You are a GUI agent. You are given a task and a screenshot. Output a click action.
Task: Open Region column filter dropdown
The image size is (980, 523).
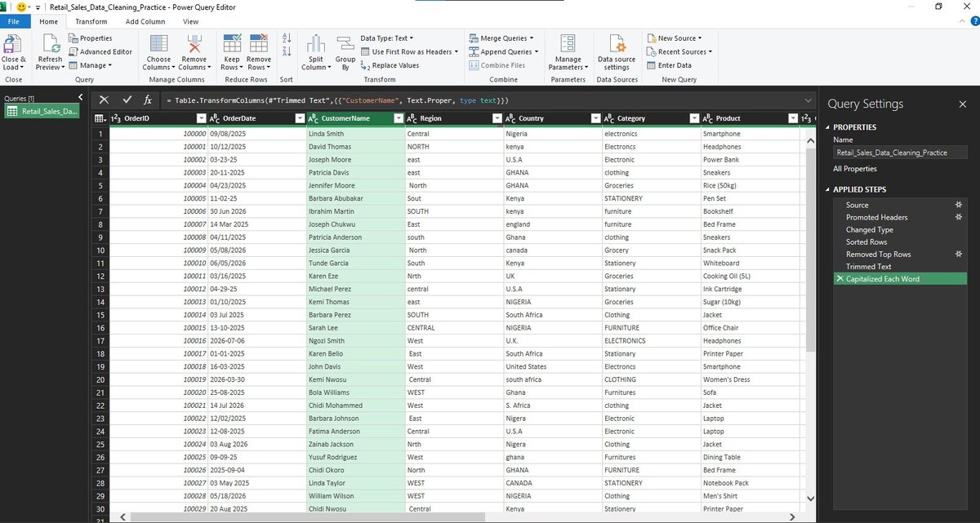497,118
